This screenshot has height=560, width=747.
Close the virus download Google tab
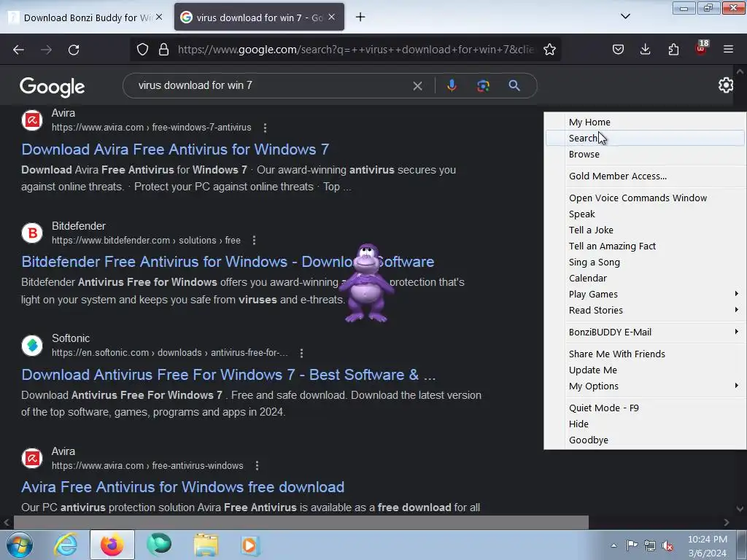332,17
